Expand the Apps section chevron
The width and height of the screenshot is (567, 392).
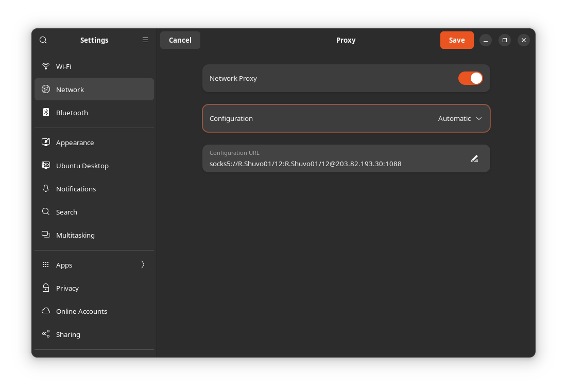[x=143, y=264]
